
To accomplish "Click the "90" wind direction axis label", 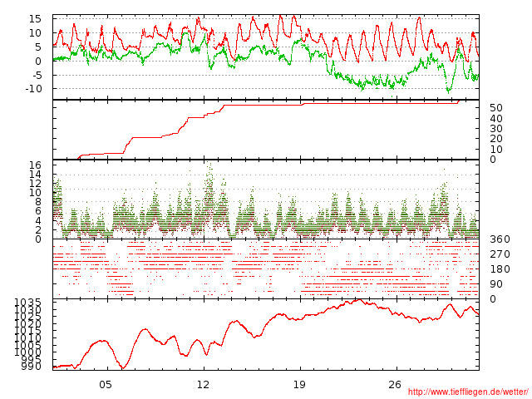I will click(x=496, y=284).
